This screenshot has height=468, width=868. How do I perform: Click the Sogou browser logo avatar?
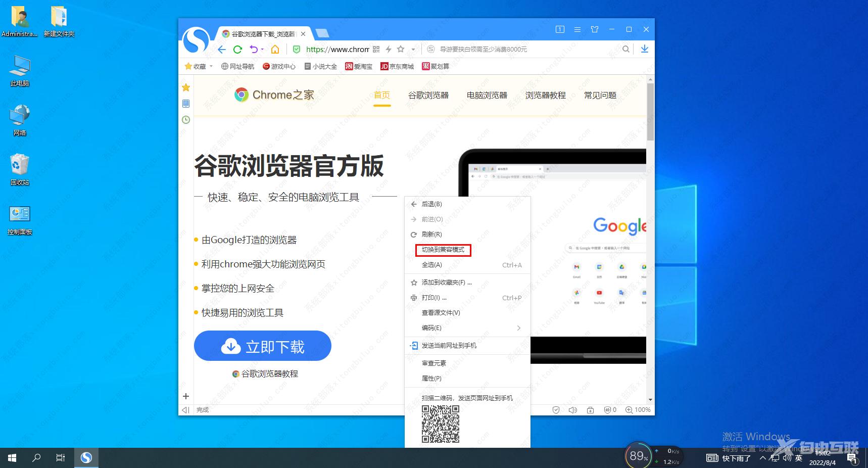pyautogui.click(x=196, y=40)
